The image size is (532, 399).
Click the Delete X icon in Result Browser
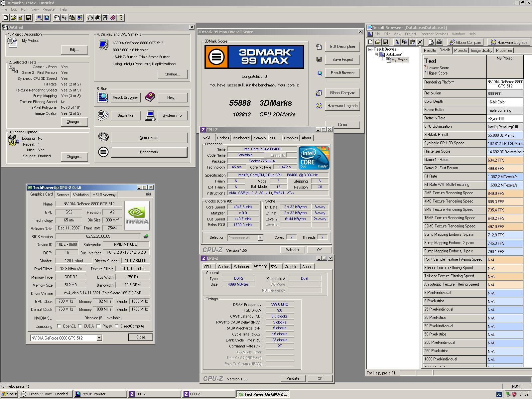coord(420,42)
